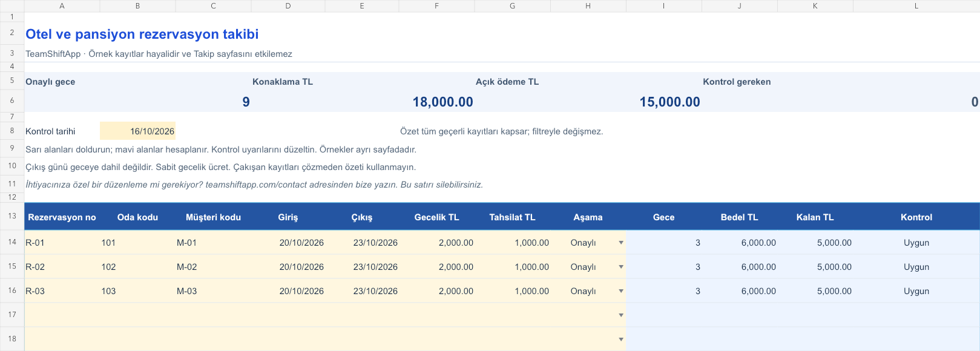The width and height of the screenshot is (980, 351).
Task: Select the row 16 header number
Action: [12, 290]
